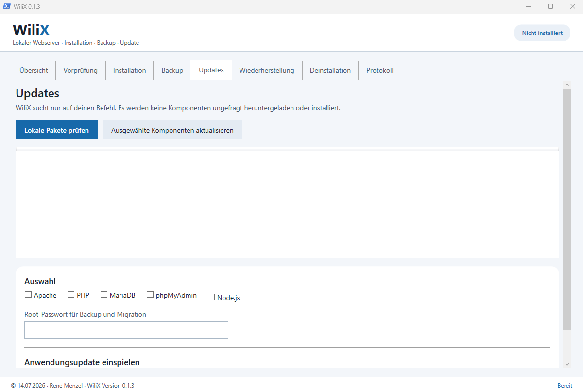Click the vertical scrollbar thumb
The width and height of the screenshot is (583, 392).
[567, 210]
